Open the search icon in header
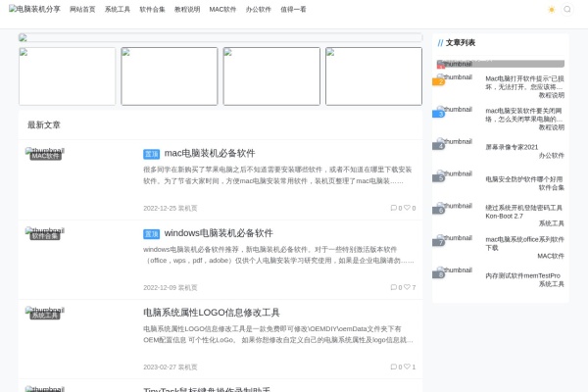This screenshot has height=392, width=588. (567, 9)
